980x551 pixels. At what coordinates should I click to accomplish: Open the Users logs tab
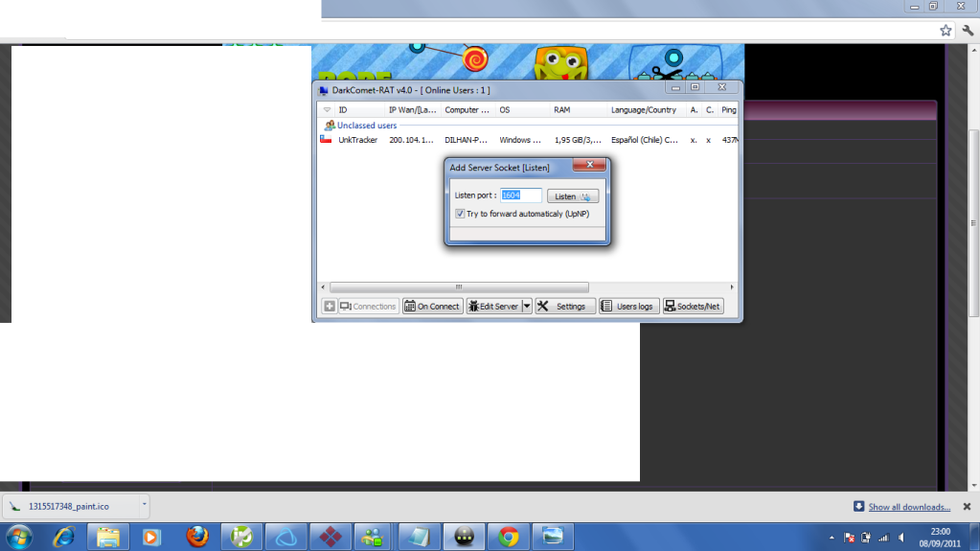click(x=628, y=307)
